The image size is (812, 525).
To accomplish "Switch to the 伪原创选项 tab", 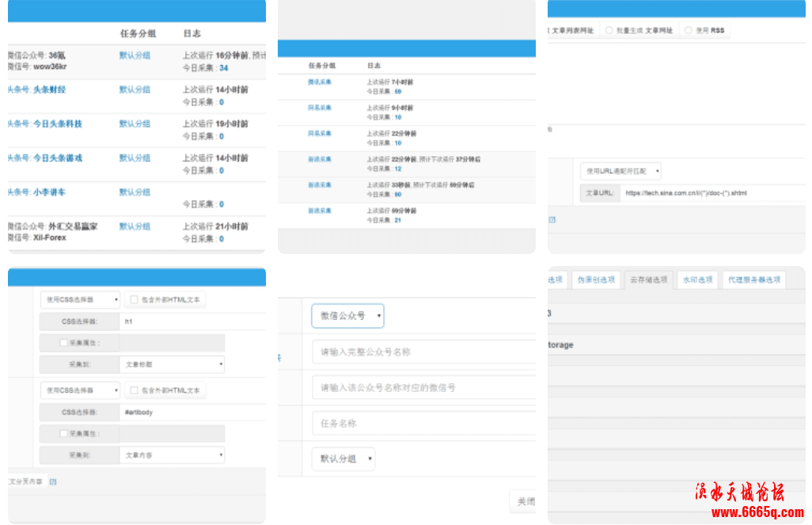I will (596, 280).
